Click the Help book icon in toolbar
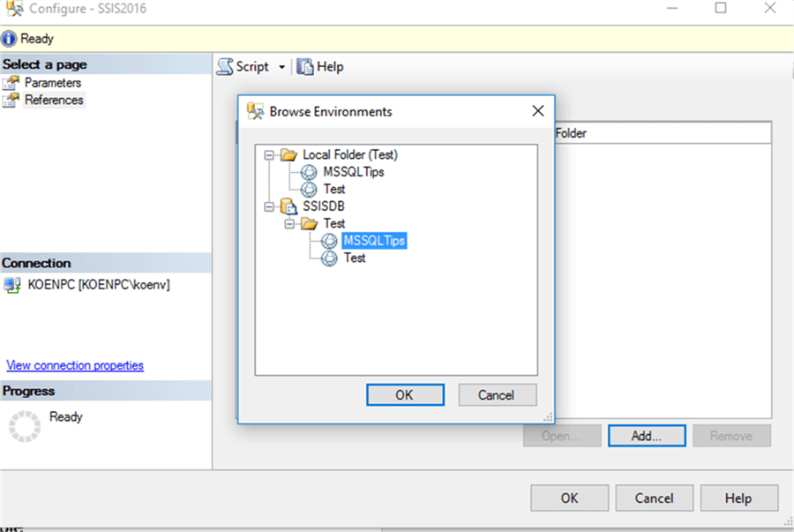Viewport: 794px width, 532px height. click(x=305, y=67)
